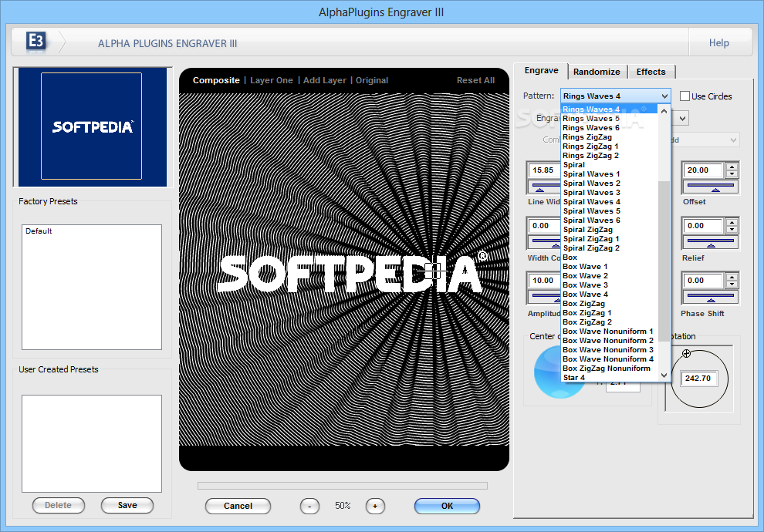The height and width of the screenshot is (532, 764).
Task: Switch to the Engrave tab
Action: point(541,71)
